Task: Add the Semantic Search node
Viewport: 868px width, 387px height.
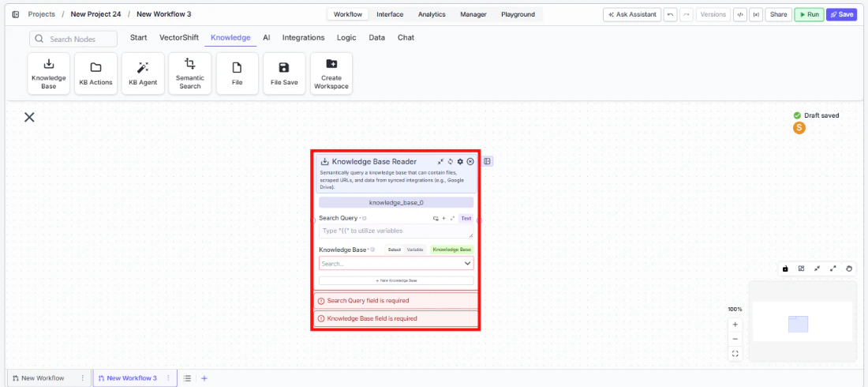Action: tap(190, 73)
